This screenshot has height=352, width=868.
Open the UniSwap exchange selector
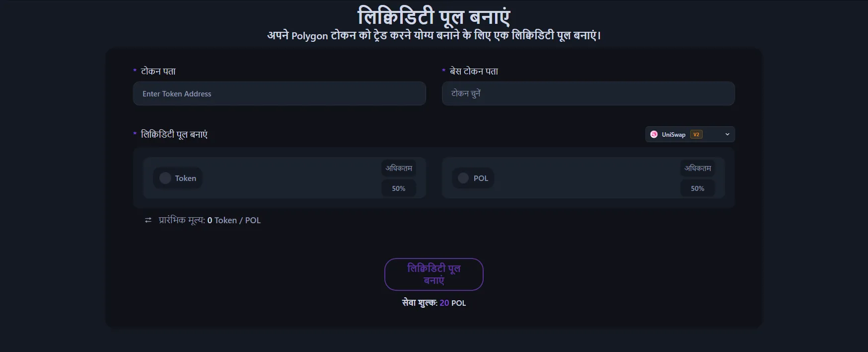[x=690, y=134]
